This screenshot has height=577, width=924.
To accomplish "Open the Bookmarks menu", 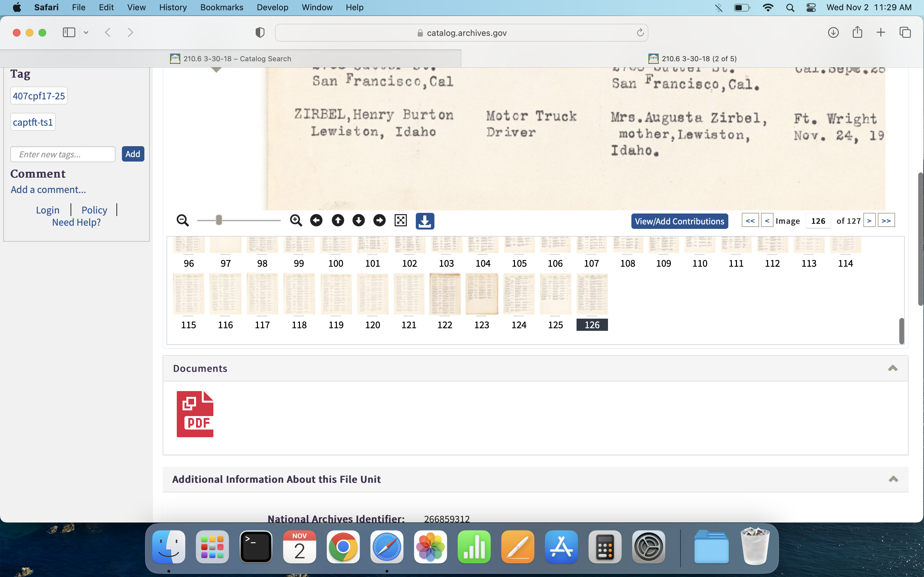I will pos(221,7).
